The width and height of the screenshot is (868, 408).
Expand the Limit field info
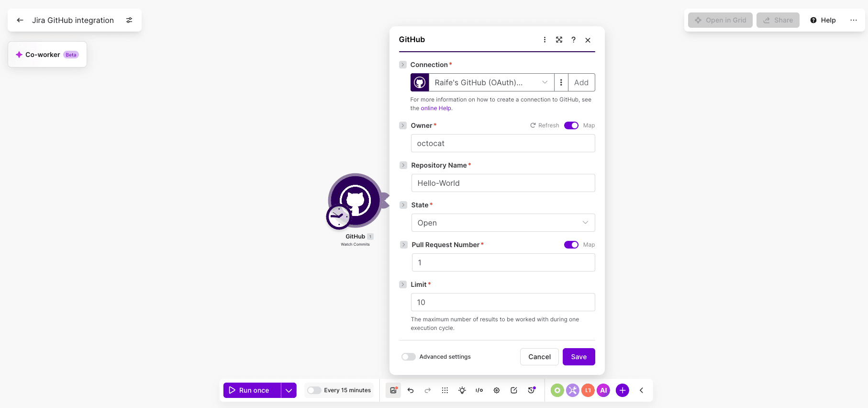pos(403,284)
